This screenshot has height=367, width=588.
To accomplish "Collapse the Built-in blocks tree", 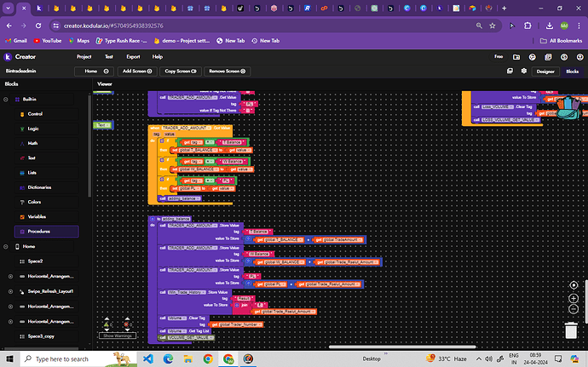I will coord(9,99).
